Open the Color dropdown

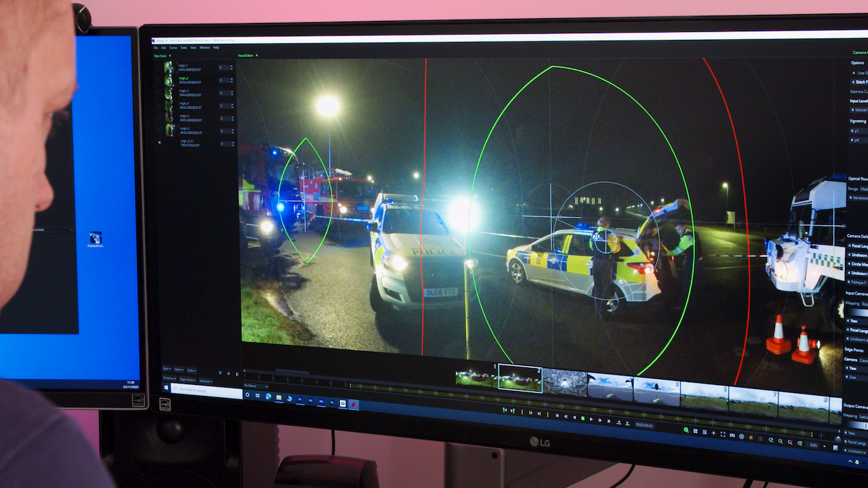(x=192, y=371)
